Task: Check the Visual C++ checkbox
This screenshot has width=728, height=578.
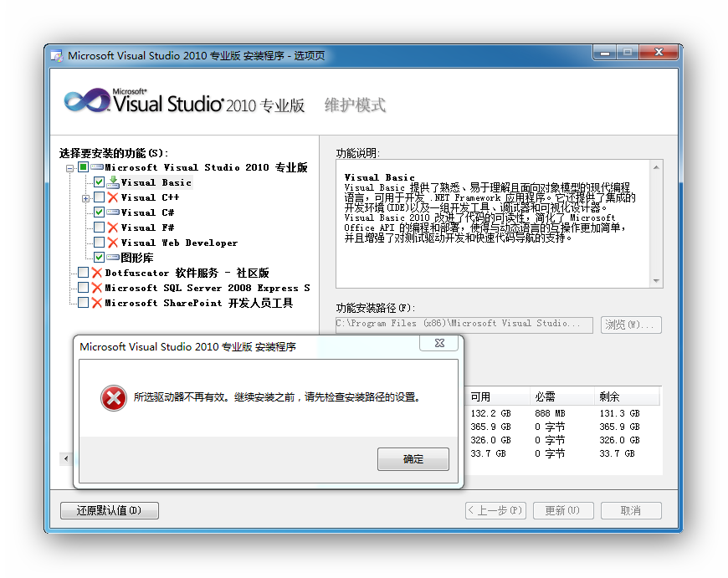Action: (99, 197)
